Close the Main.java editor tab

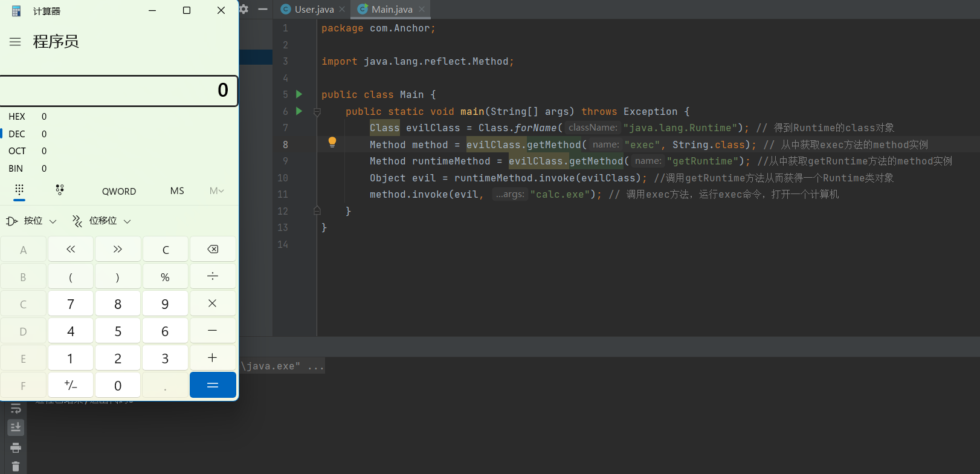click(x=422, y=9)
